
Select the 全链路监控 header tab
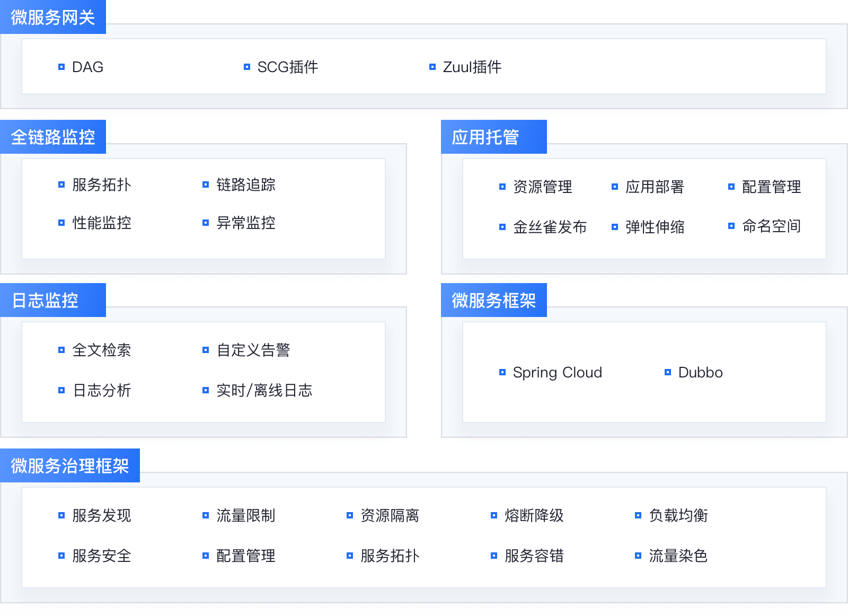(53, 137)
